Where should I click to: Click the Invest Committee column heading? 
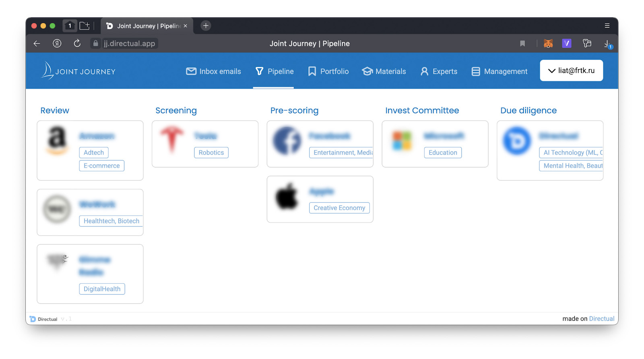[422, 110]
